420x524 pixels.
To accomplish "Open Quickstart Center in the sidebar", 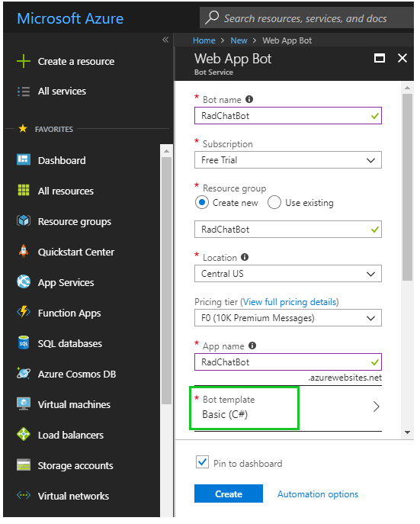I will pyautogui.click(x=75, y=252).
